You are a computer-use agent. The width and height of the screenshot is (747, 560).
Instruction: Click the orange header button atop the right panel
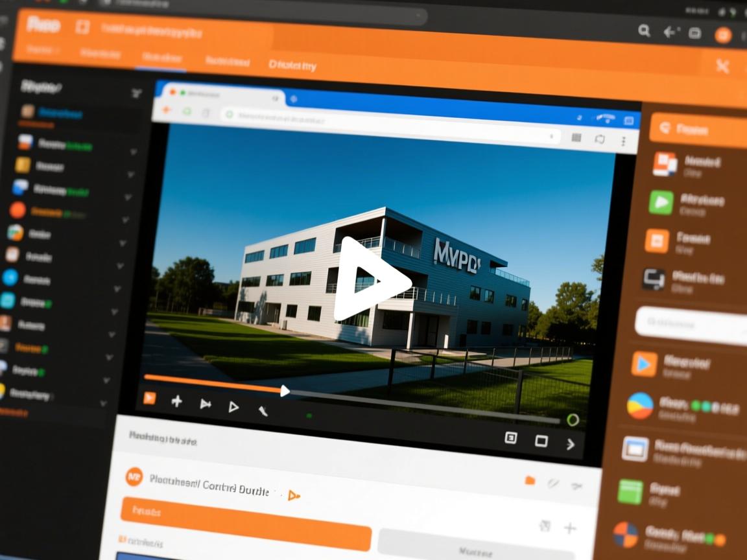[697, 130]
